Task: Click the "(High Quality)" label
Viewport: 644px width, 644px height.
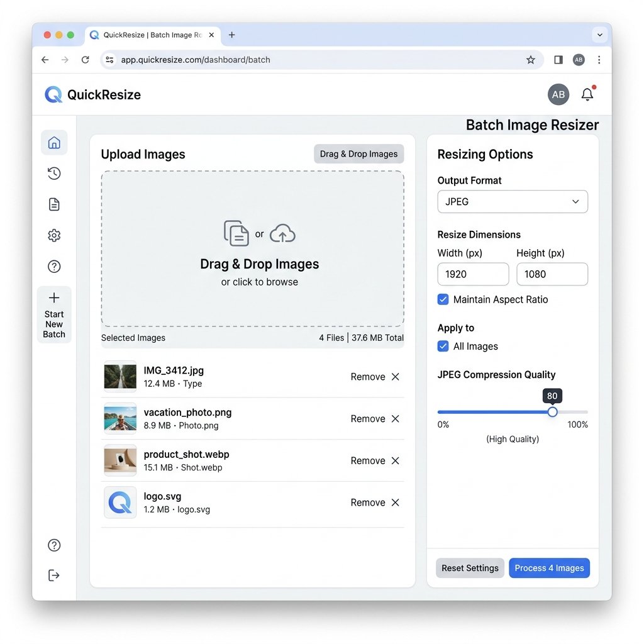Action: 512,439
